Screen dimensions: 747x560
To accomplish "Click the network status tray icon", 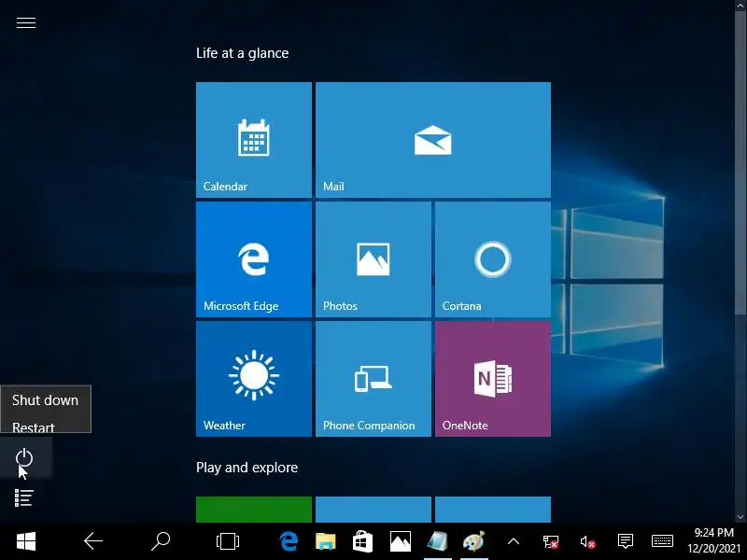I will [x=551, y=541].
